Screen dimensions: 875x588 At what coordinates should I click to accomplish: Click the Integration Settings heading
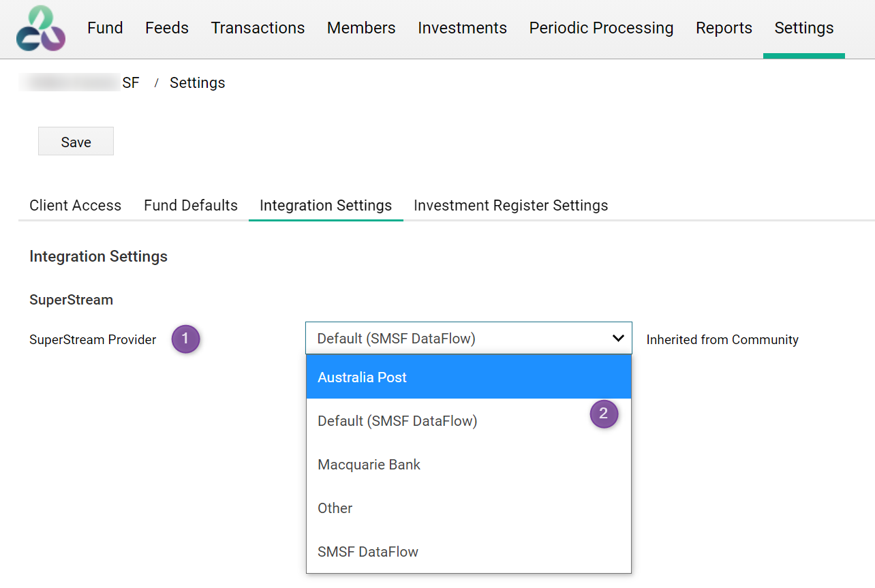point(98,256)
